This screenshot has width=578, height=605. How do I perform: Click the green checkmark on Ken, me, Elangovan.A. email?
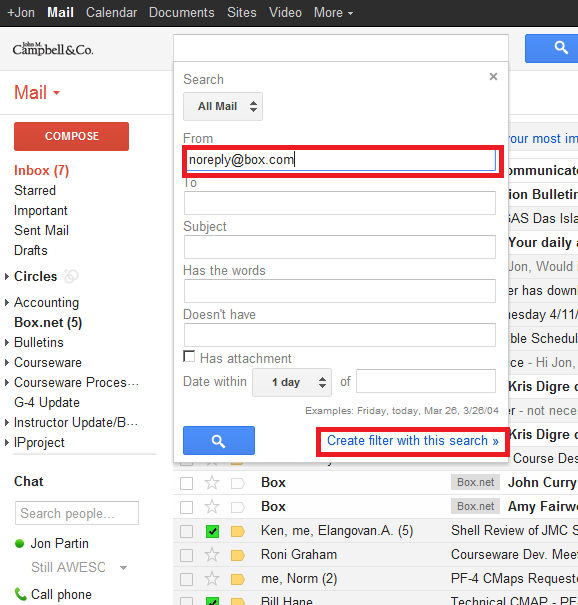pyautogui.click(x=212, y=531)
